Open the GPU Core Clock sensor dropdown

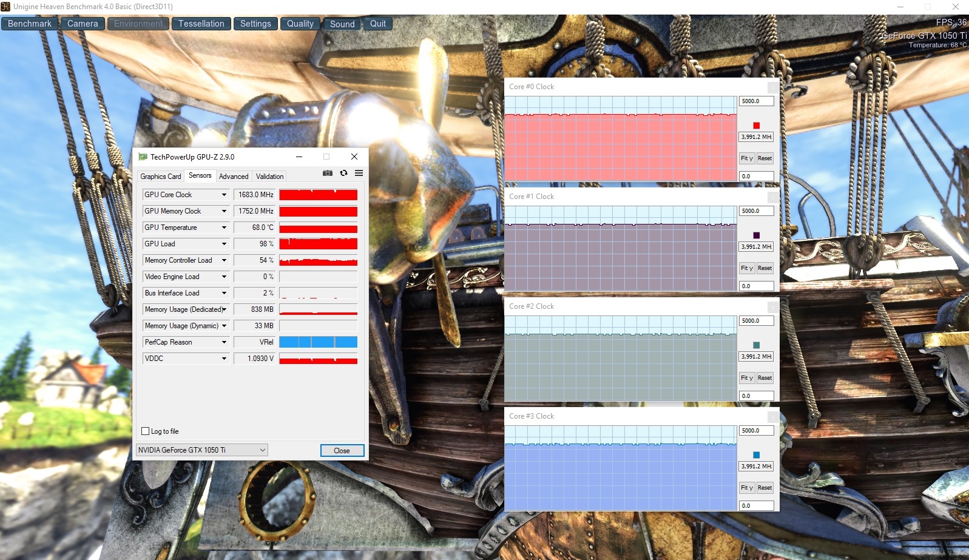point(224,195)
